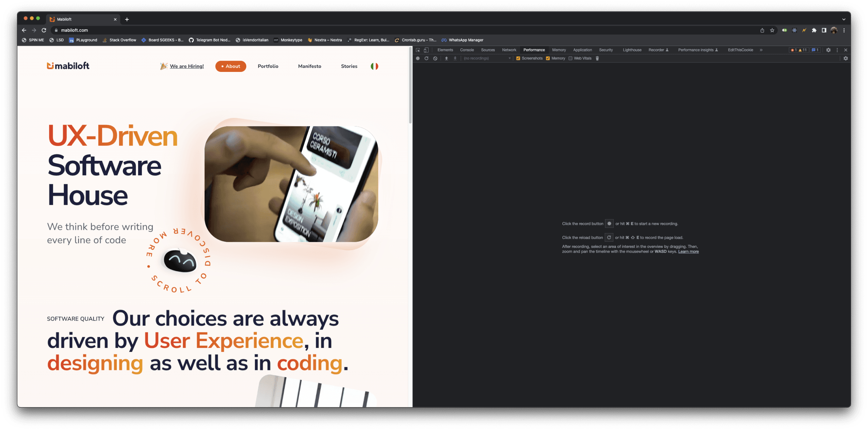The image size is (868, 430).
Task: Expand more DevTools tabs chevron
Action: coord(761,50)
